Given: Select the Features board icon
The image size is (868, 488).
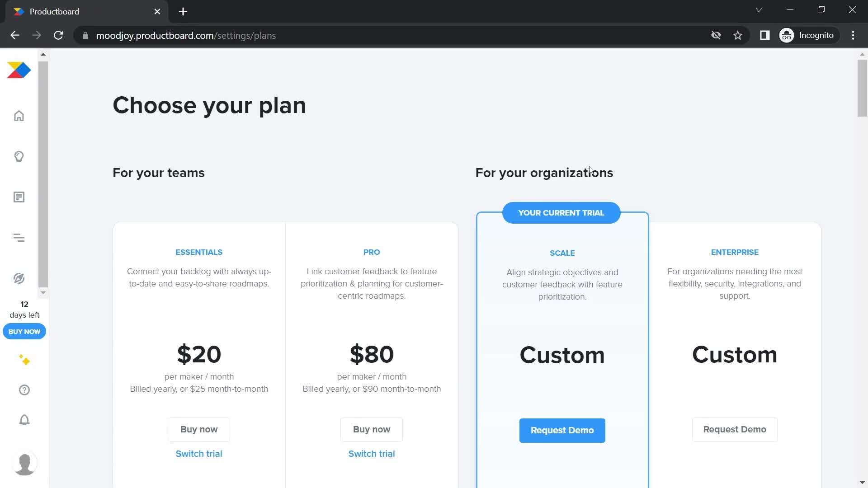Looking at the screenshot, I should pos(19,197).
